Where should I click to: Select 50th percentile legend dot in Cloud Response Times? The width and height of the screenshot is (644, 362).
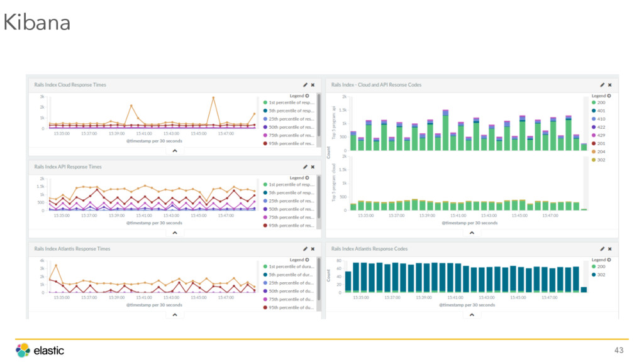tap(265, 127)
